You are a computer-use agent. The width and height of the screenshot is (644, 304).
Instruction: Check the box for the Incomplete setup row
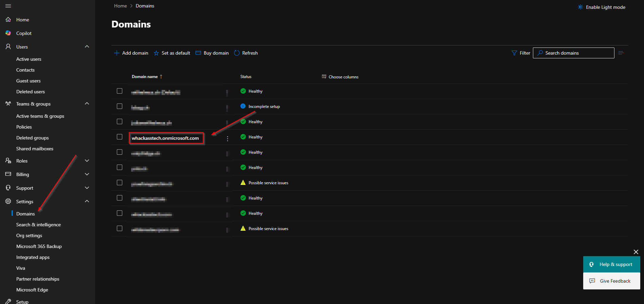coord(120,106)
